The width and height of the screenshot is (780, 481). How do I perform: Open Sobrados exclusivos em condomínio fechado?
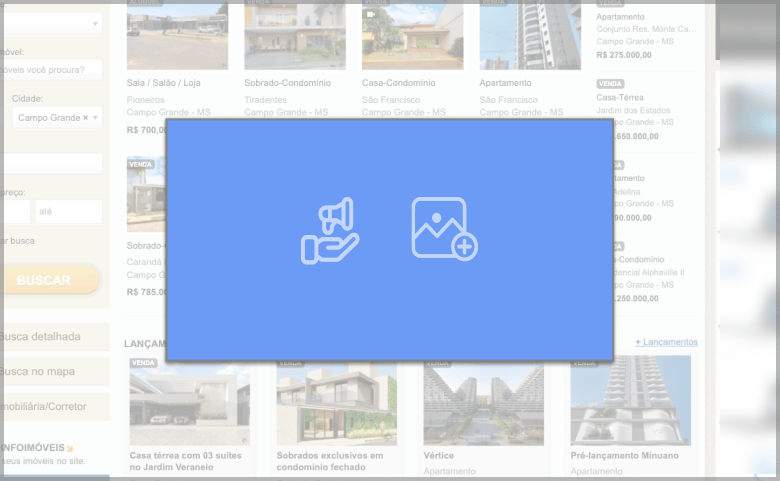click(x=330, y=461)
